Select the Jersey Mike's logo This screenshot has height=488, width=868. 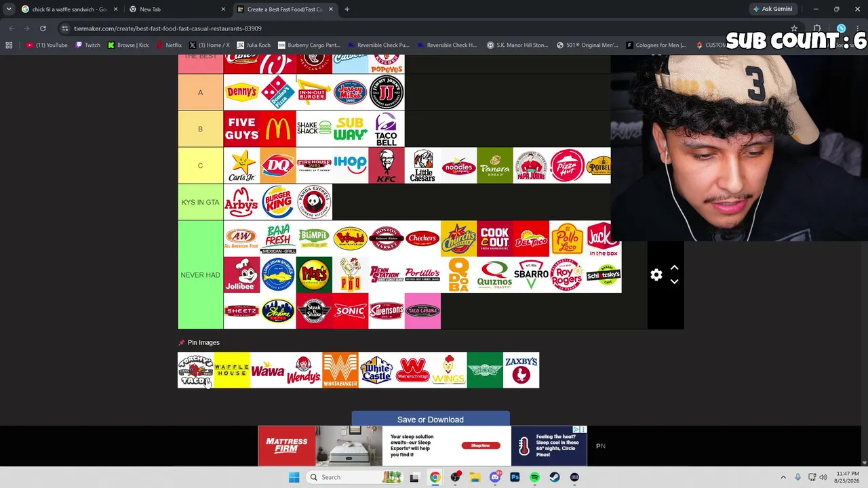pos(350,92)
